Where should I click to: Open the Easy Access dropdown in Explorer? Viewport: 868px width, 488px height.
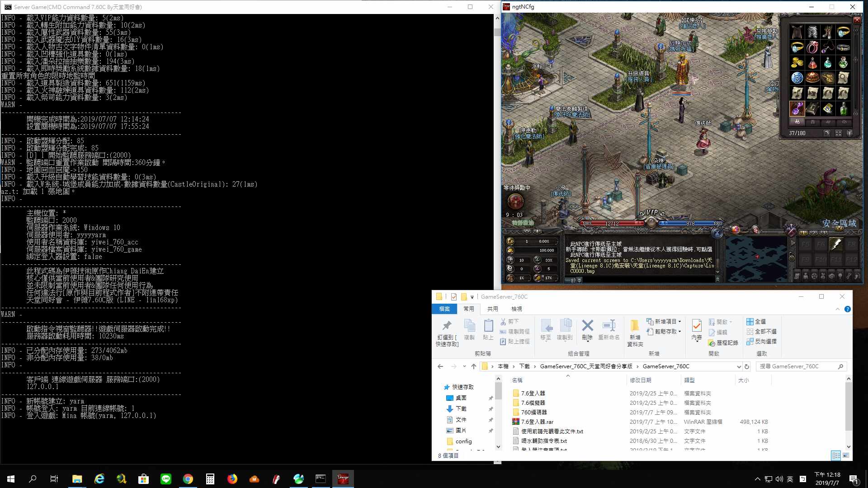664,332
